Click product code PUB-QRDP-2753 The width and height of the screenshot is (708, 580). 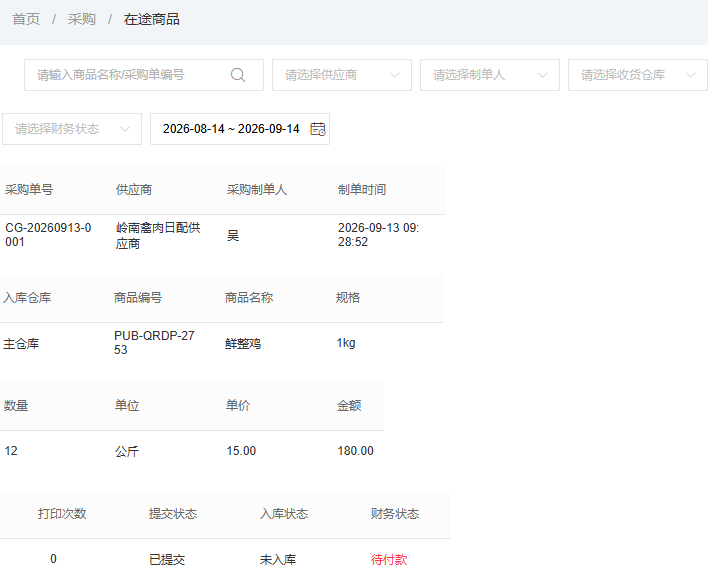[154, 343]
